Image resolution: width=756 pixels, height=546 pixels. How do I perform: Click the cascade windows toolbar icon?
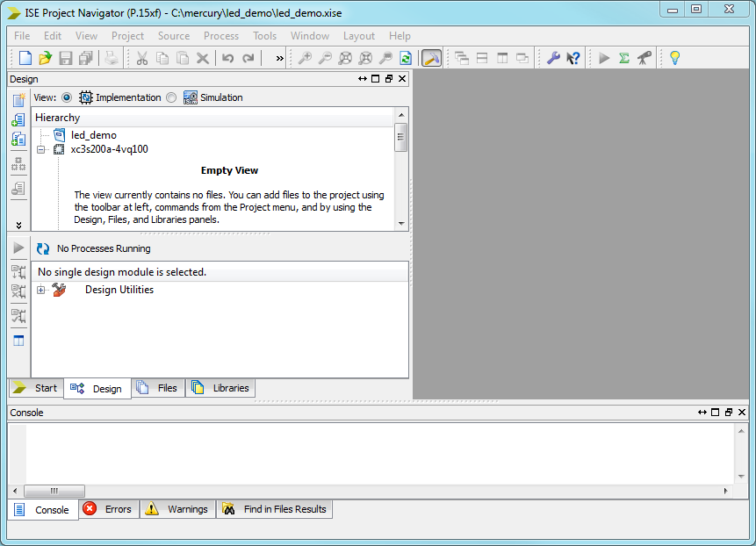click(x=462, y=58)
